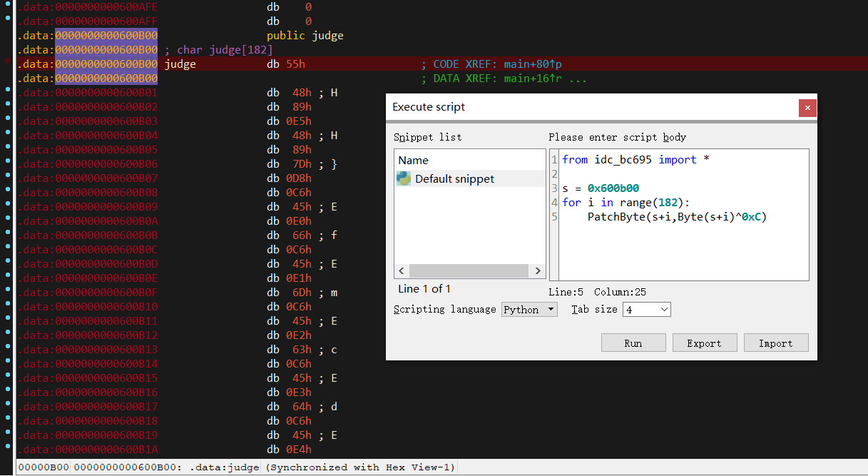
Task: Click script line 'for i in range(182):'
Action: (626, 203)
